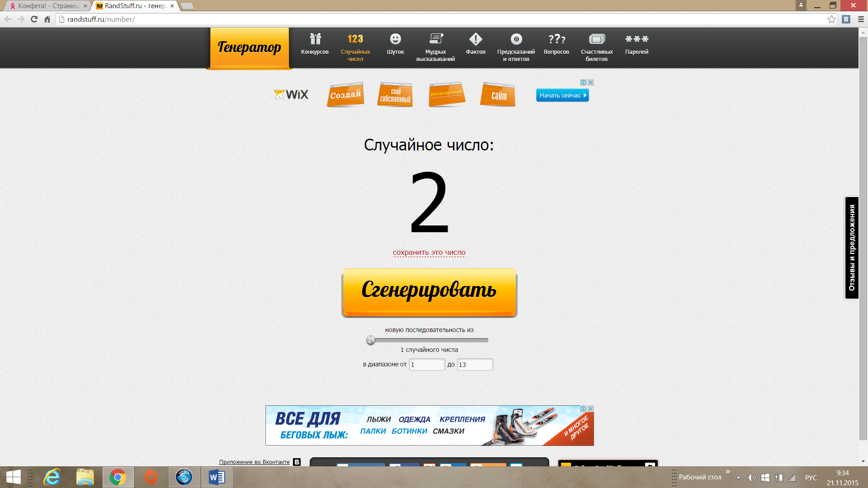Focus the range 'до' input field
Screen dimensions: 868x488
tap(475, 365)
